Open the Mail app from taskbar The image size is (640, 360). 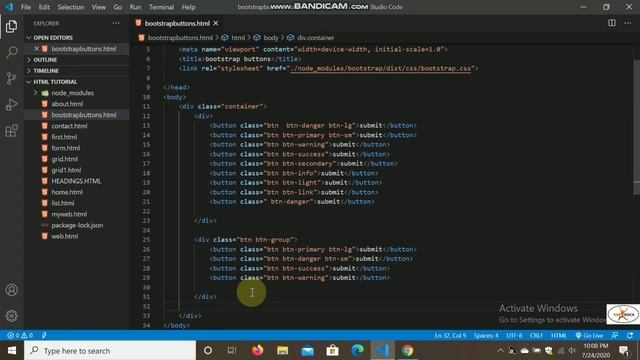[307, 351]
